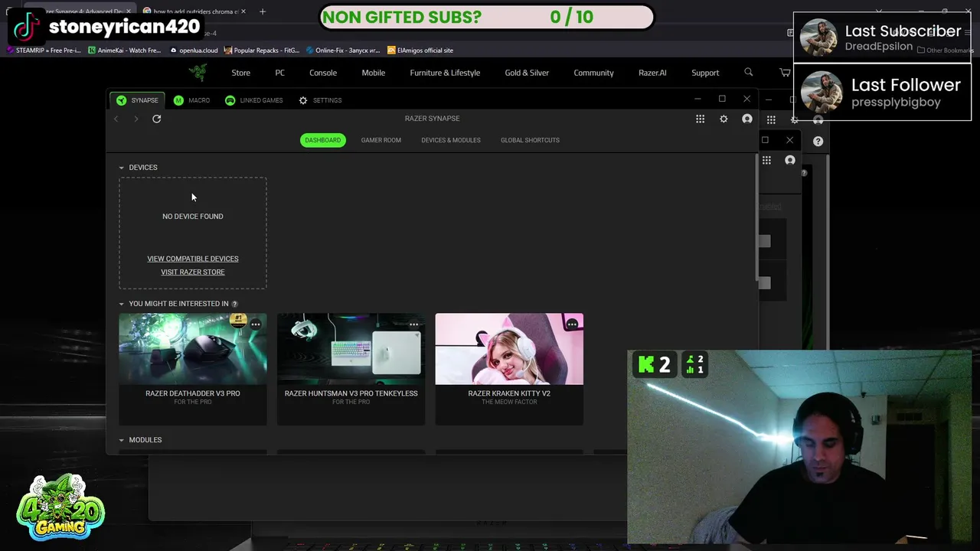Select the Dashboard sub-tab

(x=322, y=140)
